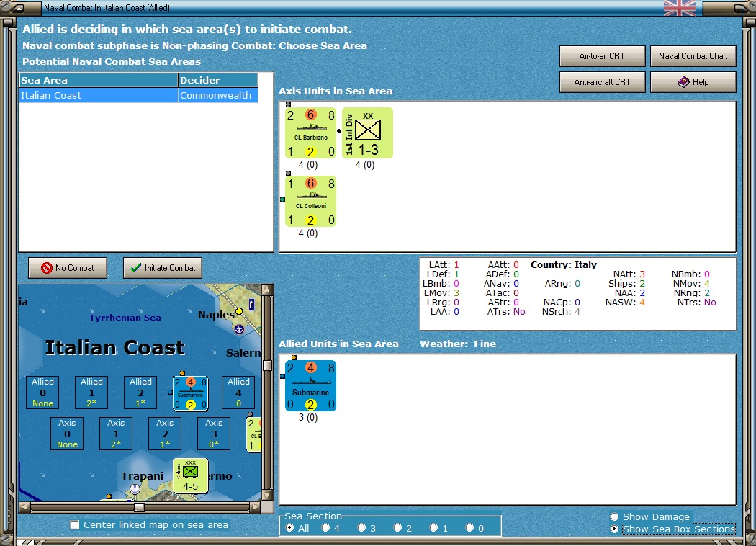Click the map's vertical scrollbar down arrow
The image size is (756, 546).
point(268,496)
